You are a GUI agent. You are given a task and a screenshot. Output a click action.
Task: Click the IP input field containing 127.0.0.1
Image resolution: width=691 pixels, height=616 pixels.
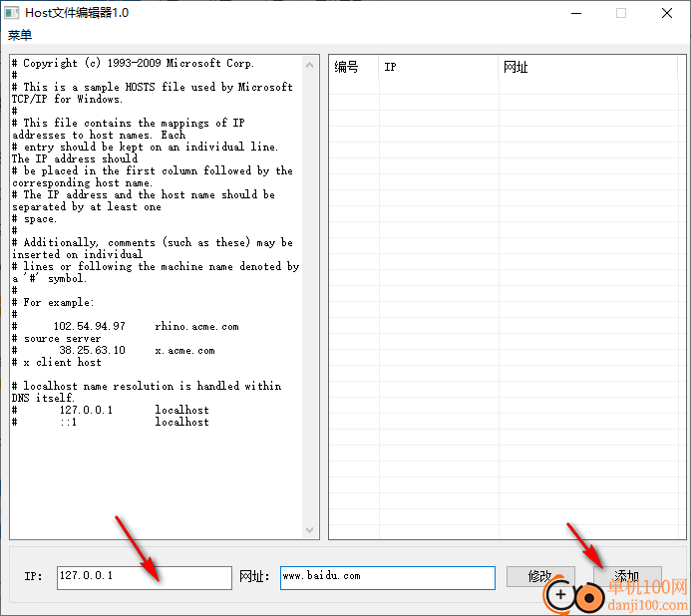[x=145, y=577]
